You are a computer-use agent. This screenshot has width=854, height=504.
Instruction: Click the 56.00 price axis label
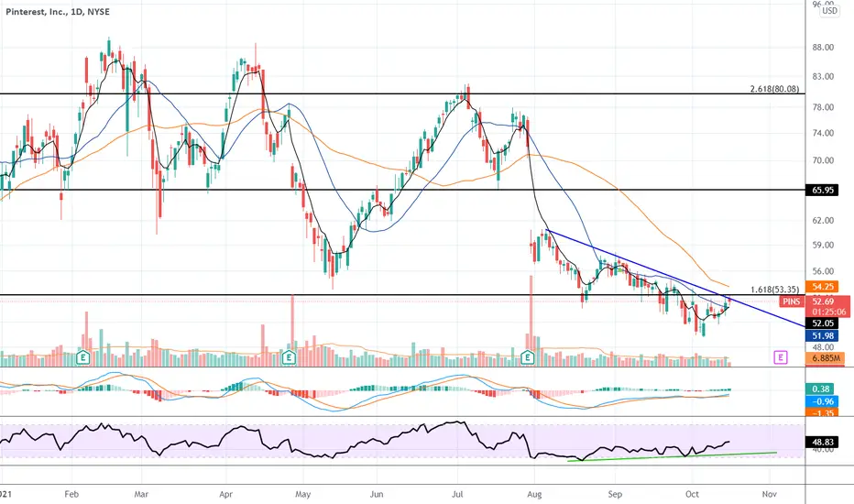coord(823,271)
